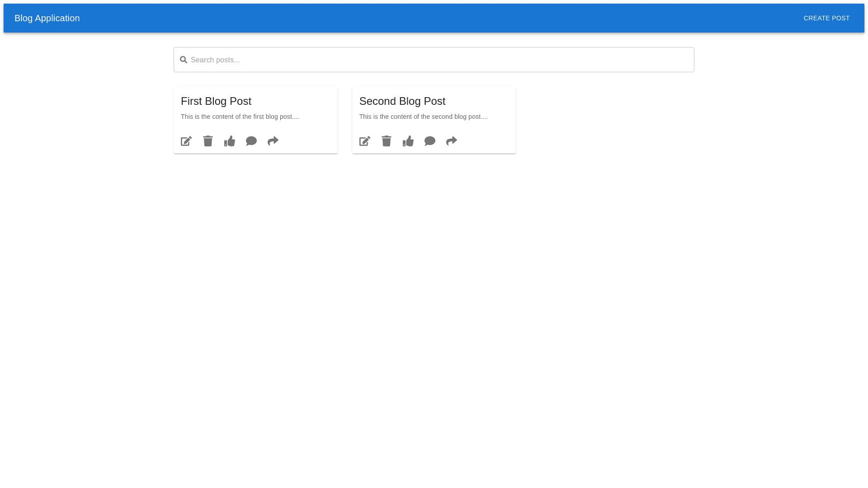Open the Second Blog Post title
This screenshot has height=488, width=868.
[x=402, y=101]
